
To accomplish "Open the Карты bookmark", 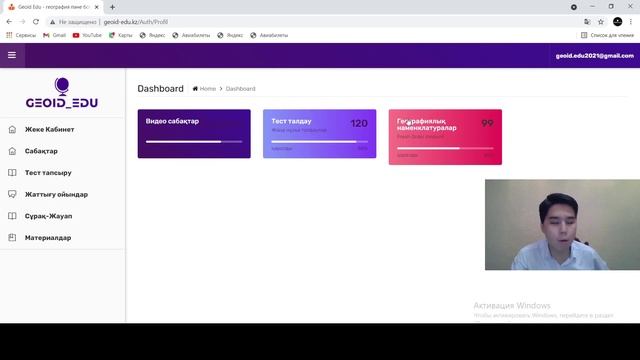I will pos(120,36).
